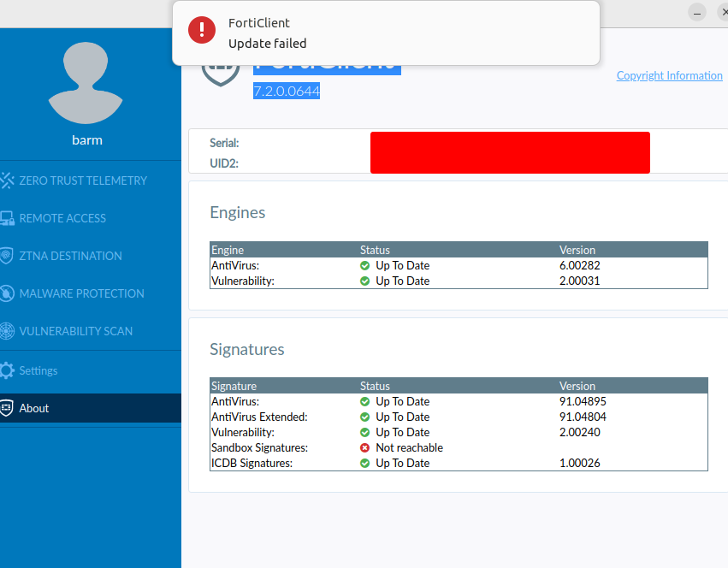Click the Update failed notification text
This screenshot has height=568, width=728.
[267, 44]
